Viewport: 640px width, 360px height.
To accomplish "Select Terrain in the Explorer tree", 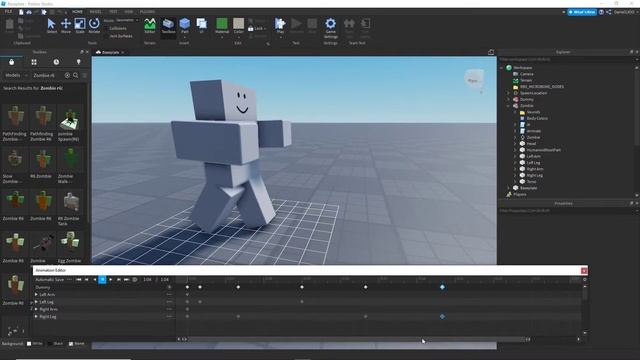I will [526, 80].
